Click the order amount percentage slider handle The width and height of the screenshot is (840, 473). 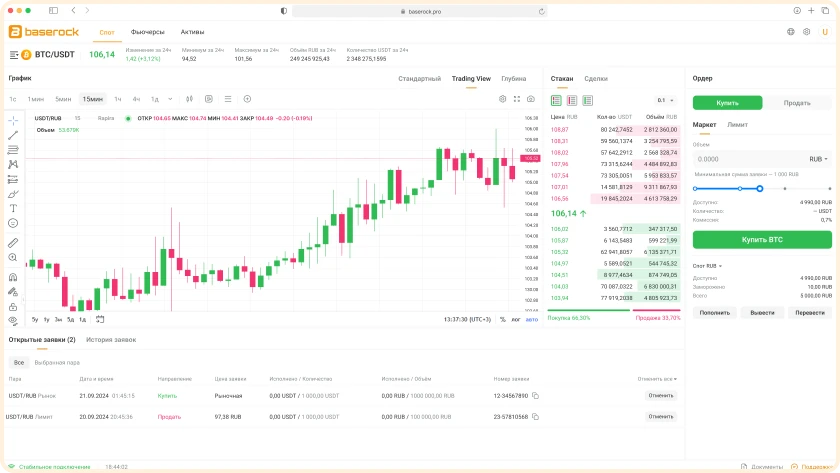click(x=760, y=188)
